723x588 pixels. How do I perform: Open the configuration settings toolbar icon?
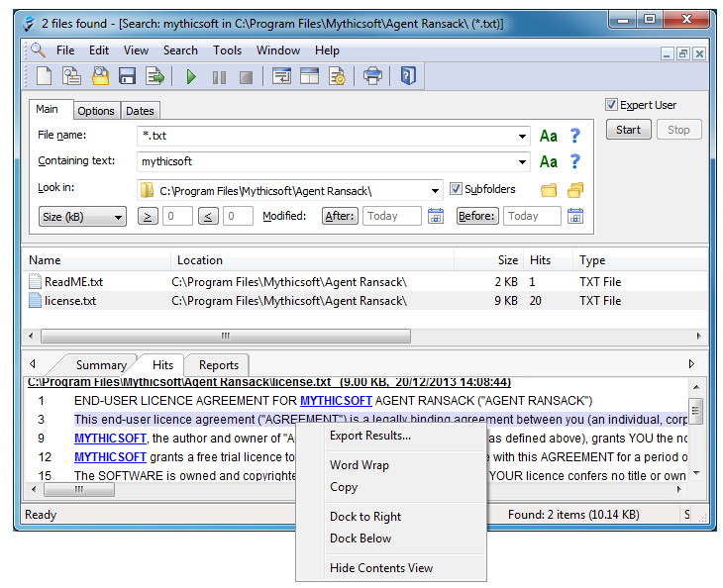337,75
